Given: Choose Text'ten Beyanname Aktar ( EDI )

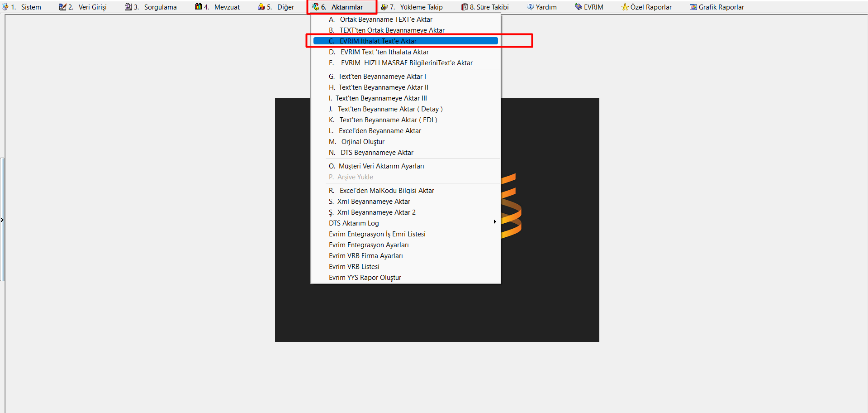Looking at the screenshot, I should click(x=406, y=120).
